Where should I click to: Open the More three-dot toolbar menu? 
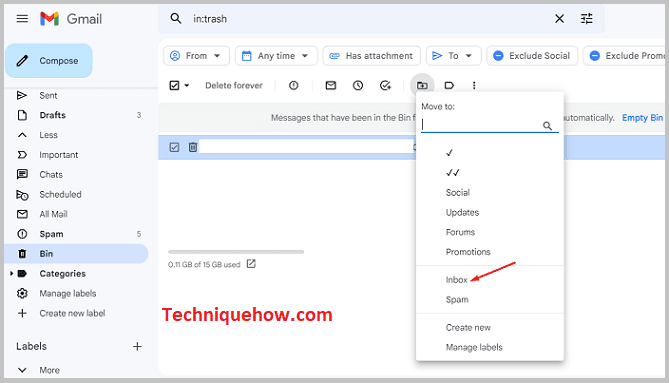(x=474, y=85)
